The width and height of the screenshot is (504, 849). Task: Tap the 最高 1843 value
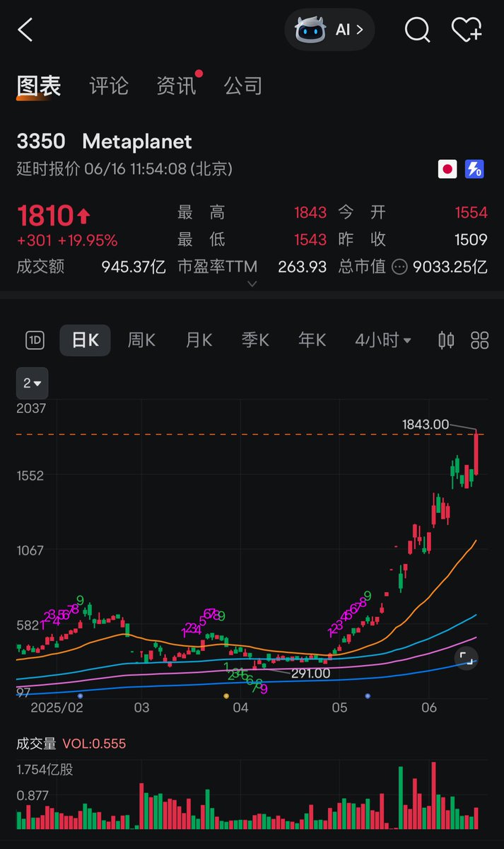point(310,212)
